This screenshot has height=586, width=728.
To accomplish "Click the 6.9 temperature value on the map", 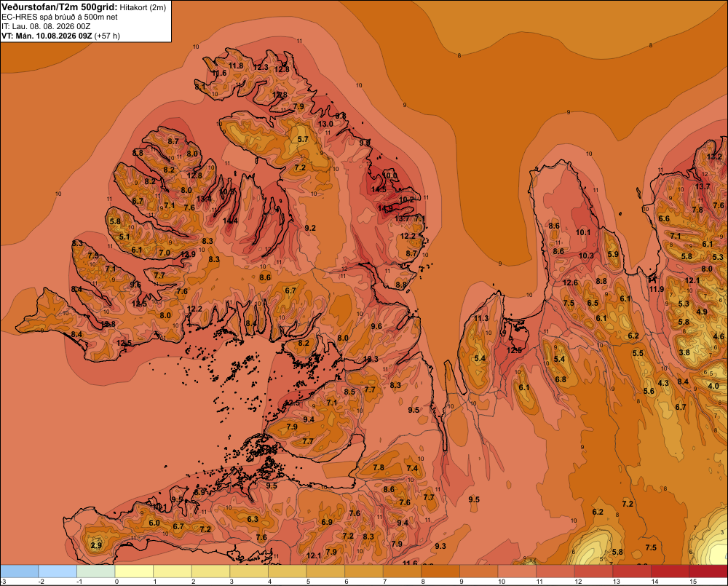I will coord(327,521).
